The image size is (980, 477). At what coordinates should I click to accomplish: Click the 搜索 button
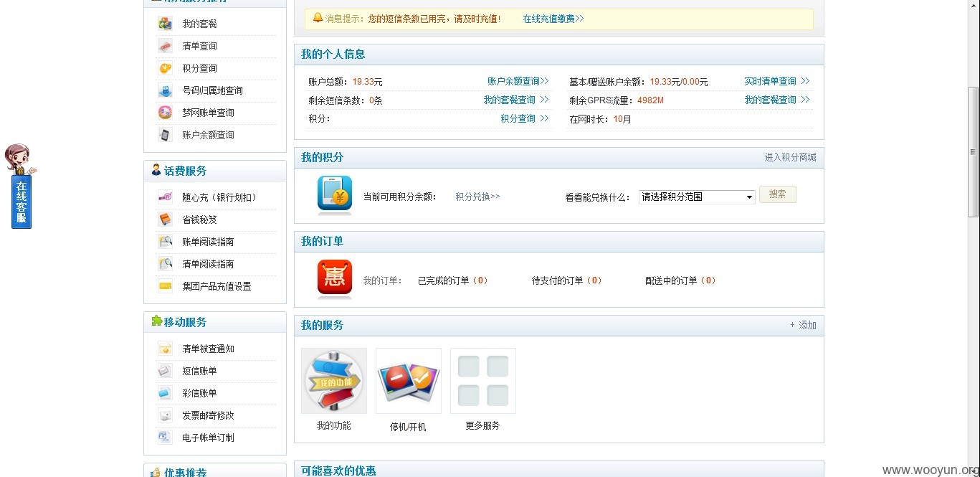(x=778, y=194)
